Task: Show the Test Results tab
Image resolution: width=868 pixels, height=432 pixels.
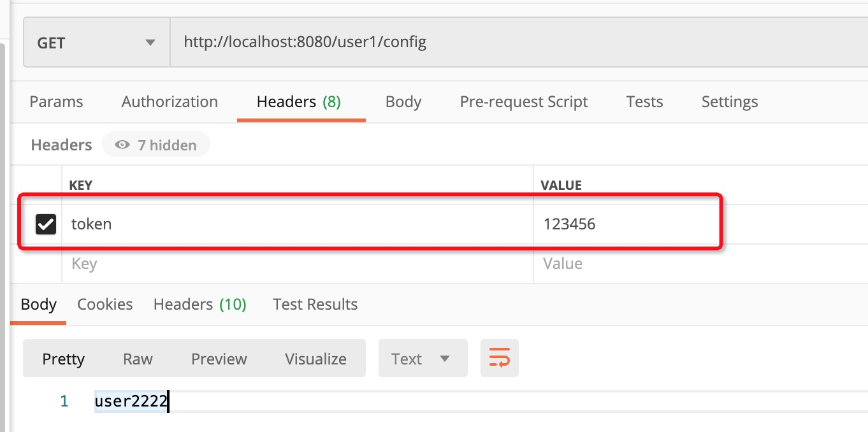Action: click(315, 305)
